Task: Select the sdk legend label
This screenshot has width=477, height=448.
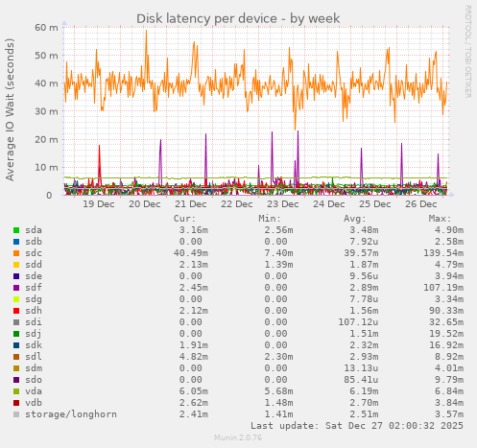Action: tap(34, 345)
